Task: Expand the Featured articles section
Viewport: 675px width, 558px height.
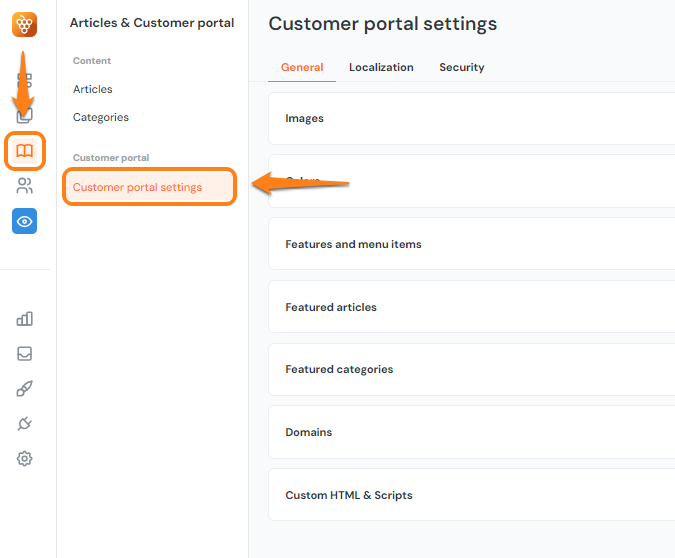Action: click(x=471, y=307)
